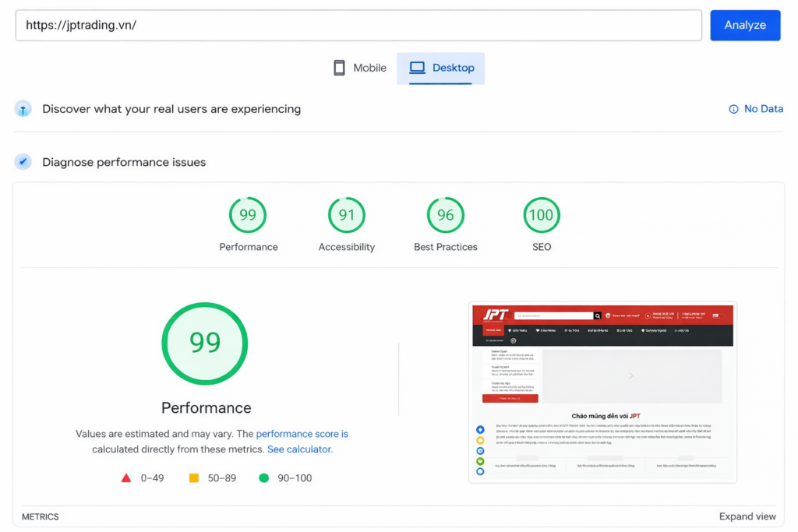
Task: Select the SEO score circle
Action: (541, 214)
